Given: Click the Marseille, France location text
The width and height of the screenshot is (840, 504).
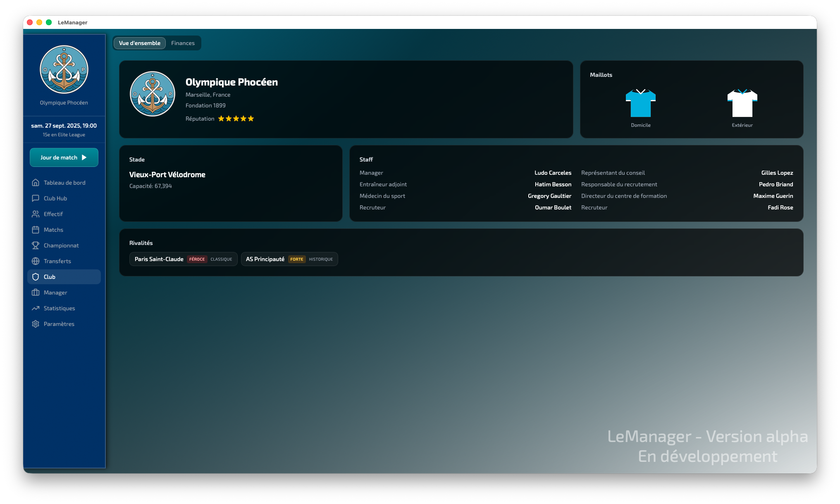Looking at the screenshot, I should (x=208, y=95).
